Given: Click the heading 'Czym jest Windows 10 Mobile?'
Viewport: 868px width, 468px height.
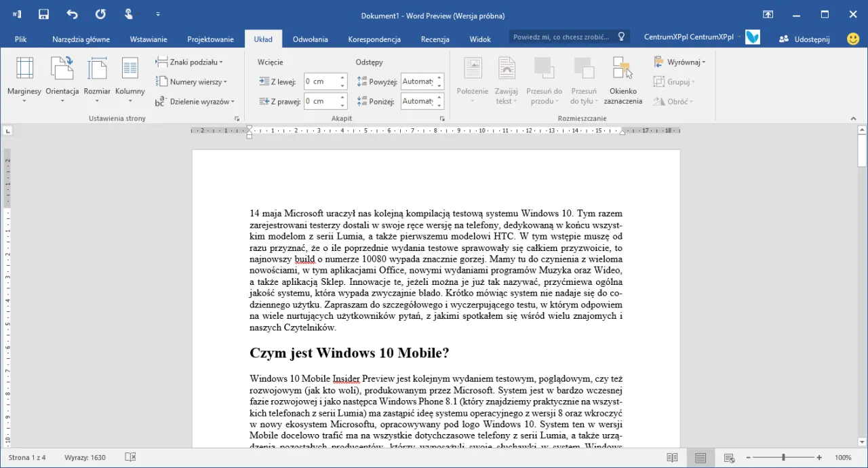Looking at the screenshot, I should point(349,353).
